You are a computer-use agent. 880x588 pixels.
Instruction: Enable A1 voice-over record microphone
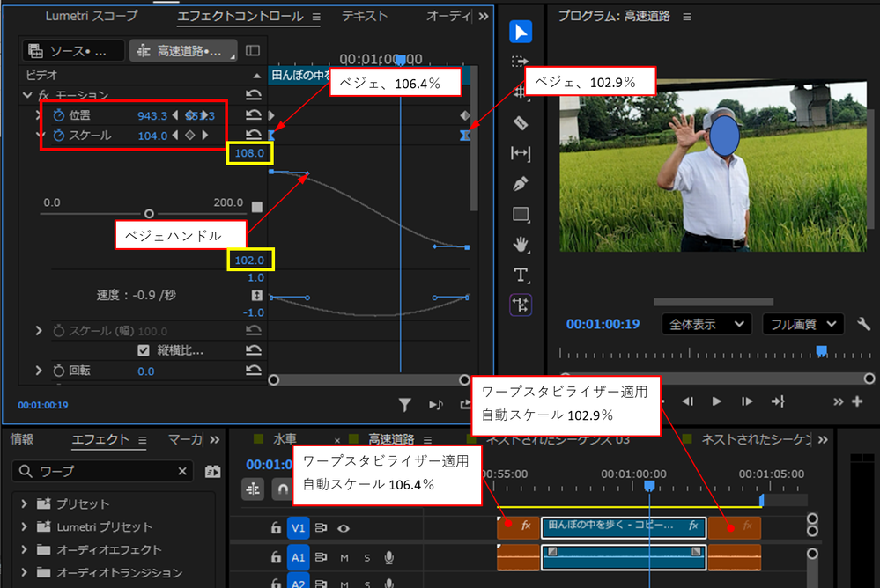[388, 557]
